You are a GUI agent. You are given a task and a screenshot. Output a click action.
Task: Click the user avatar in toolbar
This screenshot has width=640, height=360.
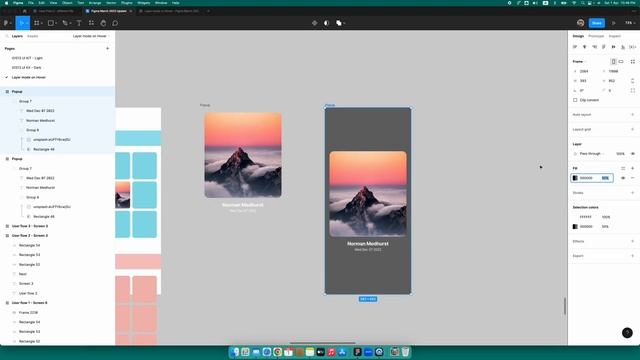(x=580, y=23)
